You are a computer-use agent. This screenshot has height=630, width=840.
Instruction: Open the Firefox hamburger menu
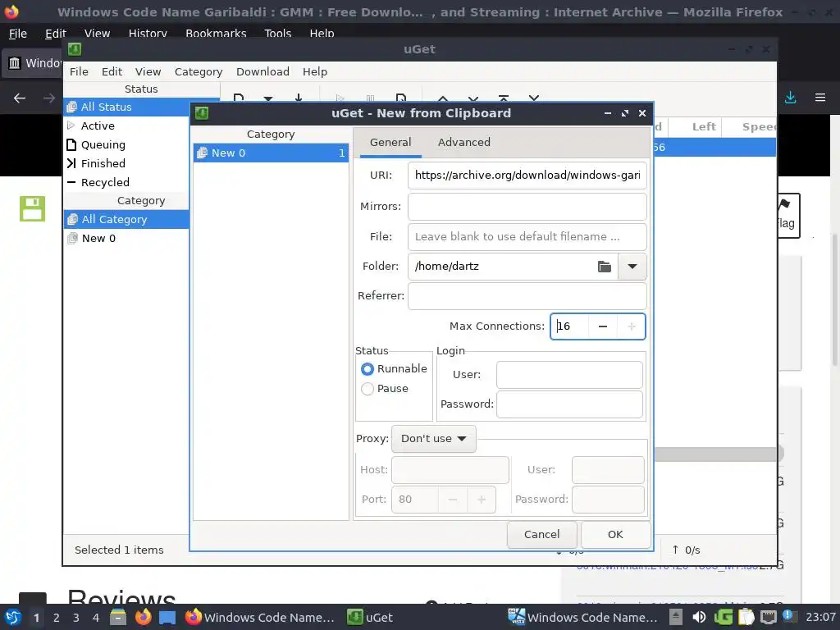pos(820,98)
